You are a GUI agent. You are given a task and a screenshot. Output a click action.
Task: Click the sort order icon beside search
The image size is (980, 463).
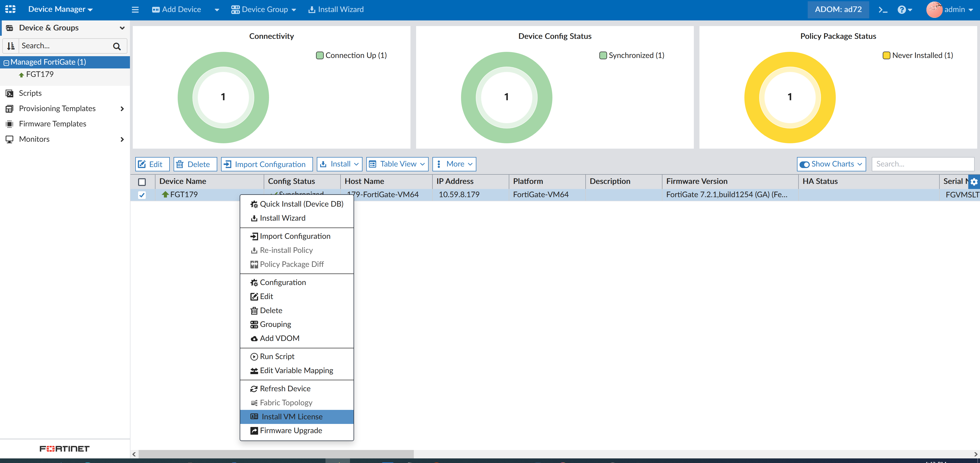11,46
